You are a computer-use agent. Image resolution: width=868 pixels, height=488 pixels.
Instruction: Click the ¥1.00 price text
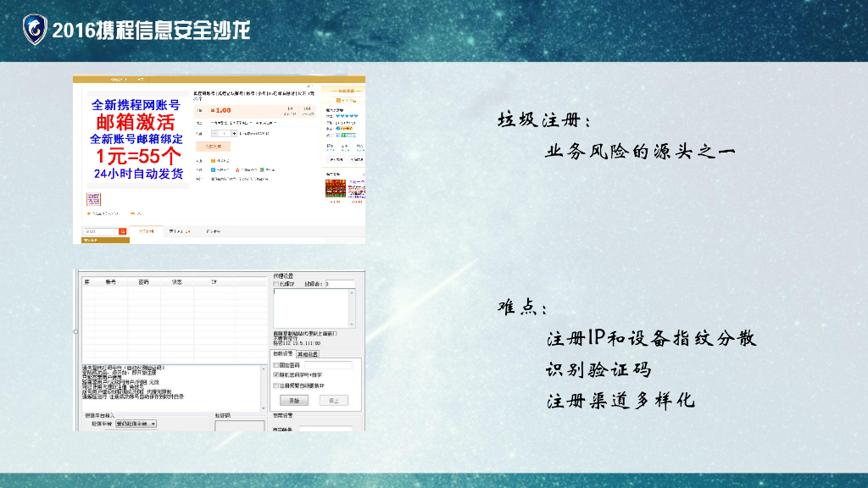220,110
